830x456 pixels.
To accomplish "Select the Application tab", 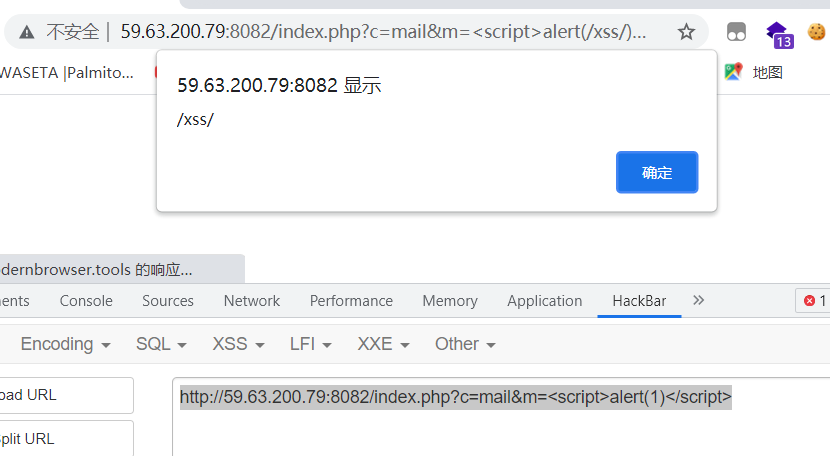I will (544, 301).
